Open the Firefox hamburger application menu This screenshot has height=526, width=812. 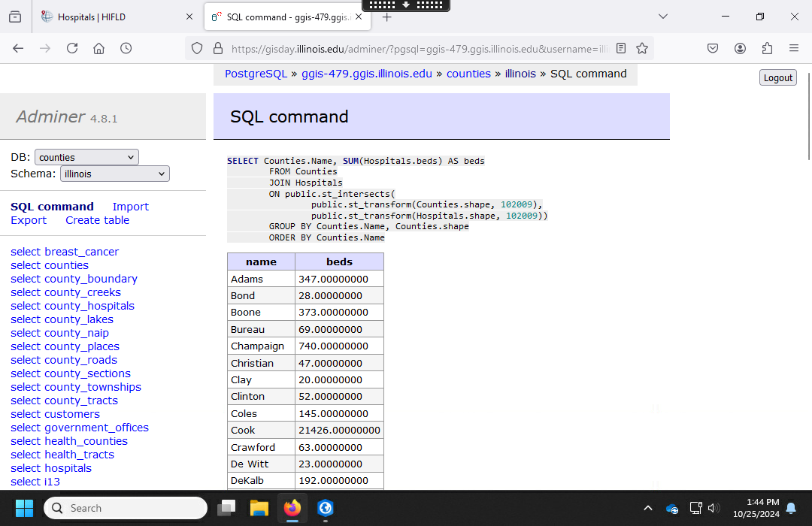[x=794, y=48]
